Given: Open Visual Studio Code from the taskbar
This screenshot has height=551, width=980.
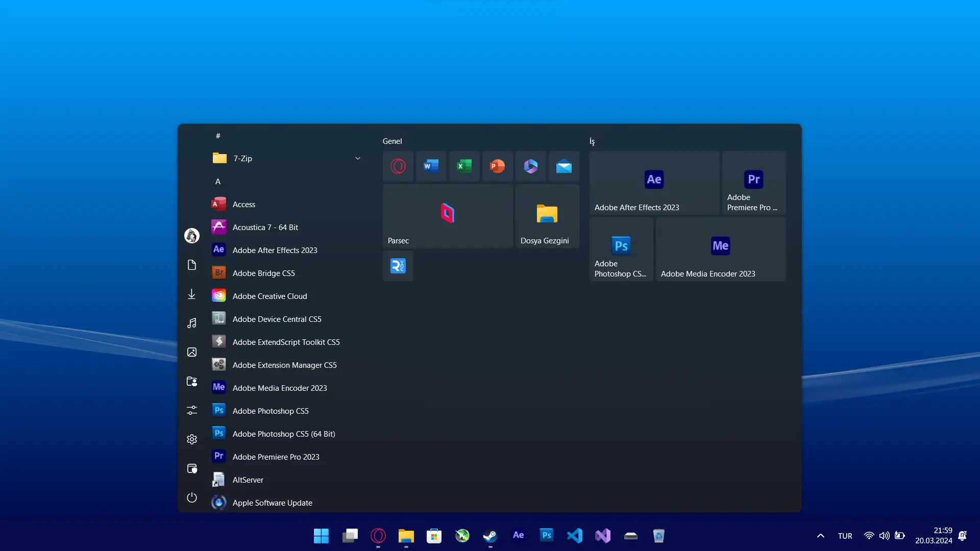Looking at the screenshot, I should (575, 536).
